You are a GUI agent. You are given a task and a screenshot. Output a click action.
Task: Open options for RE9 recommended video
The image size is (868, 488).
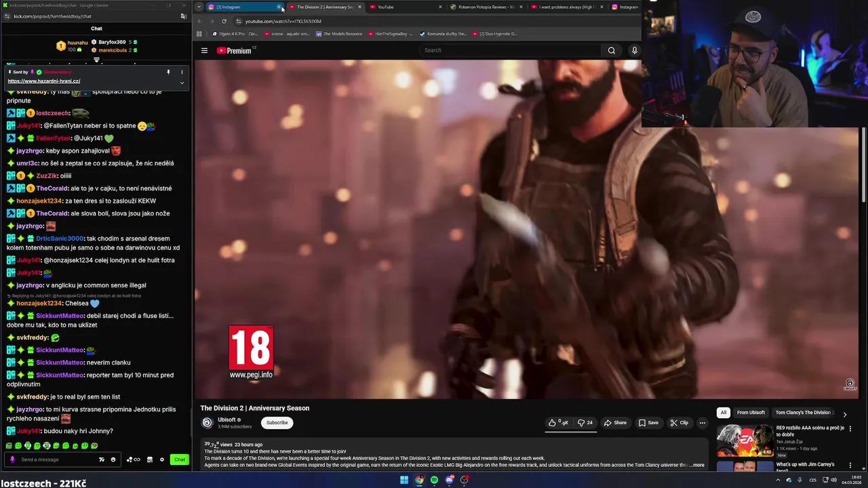(x=850, y=428)
